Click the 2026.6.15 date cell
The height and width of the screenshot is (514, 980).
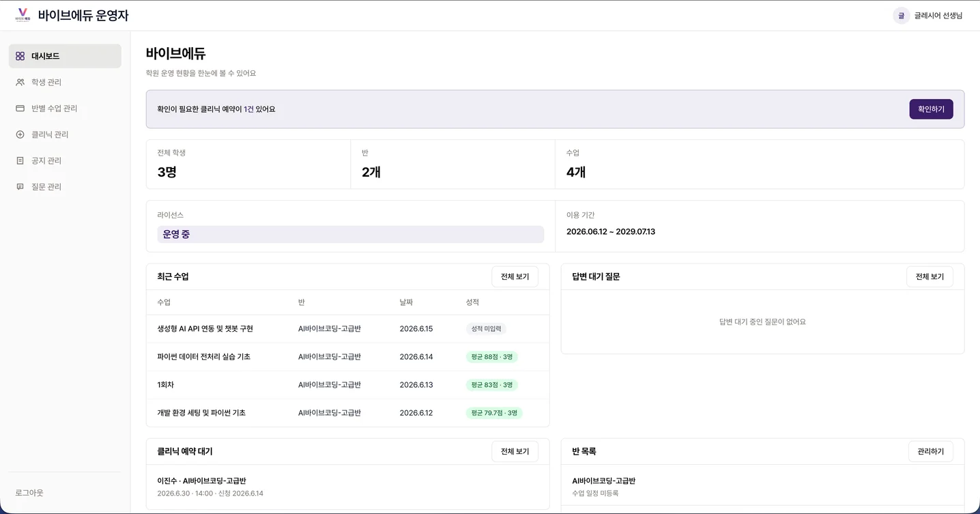point(416,328)
